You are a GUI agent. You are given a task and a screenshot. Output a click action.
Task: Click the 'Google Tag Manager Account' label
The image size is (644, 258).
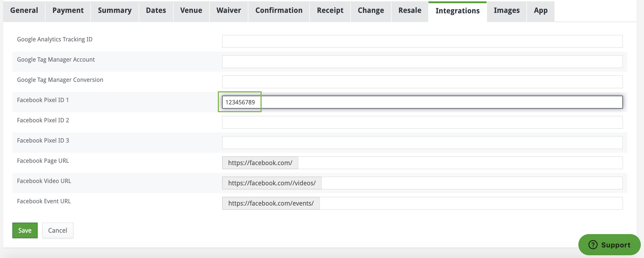56,60
